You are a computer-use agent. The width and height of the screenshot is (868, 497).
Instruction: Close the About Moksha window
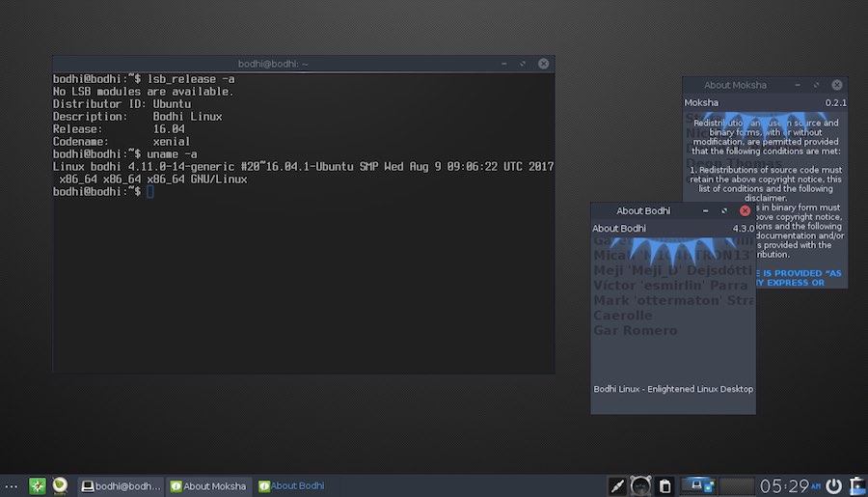pos(836,85)
